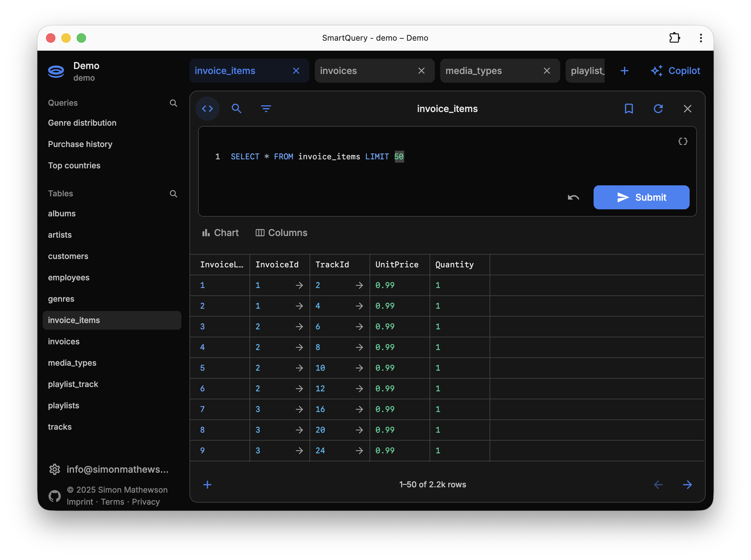Bookmark the invoice_items query
Screen dimensions: 751x560
tap(629, 108)
